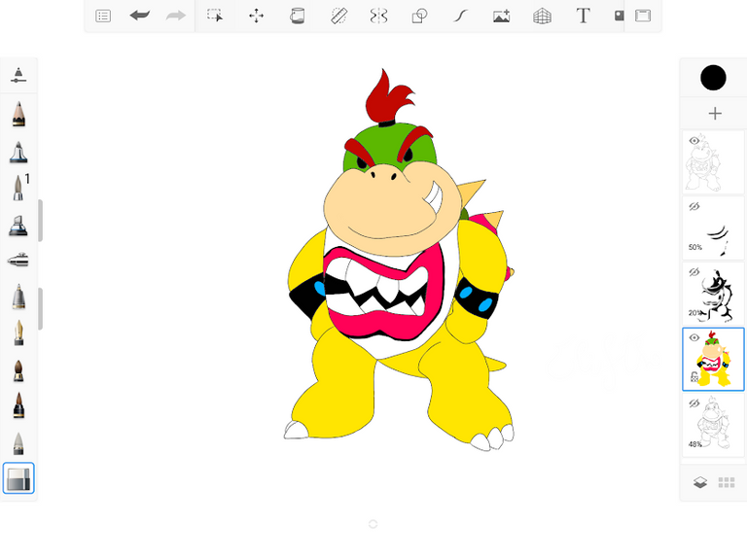Select the gray soft pencil brush
Image resolution: width=747 pixels, height=560 pixels.
(x=18, y=443)
